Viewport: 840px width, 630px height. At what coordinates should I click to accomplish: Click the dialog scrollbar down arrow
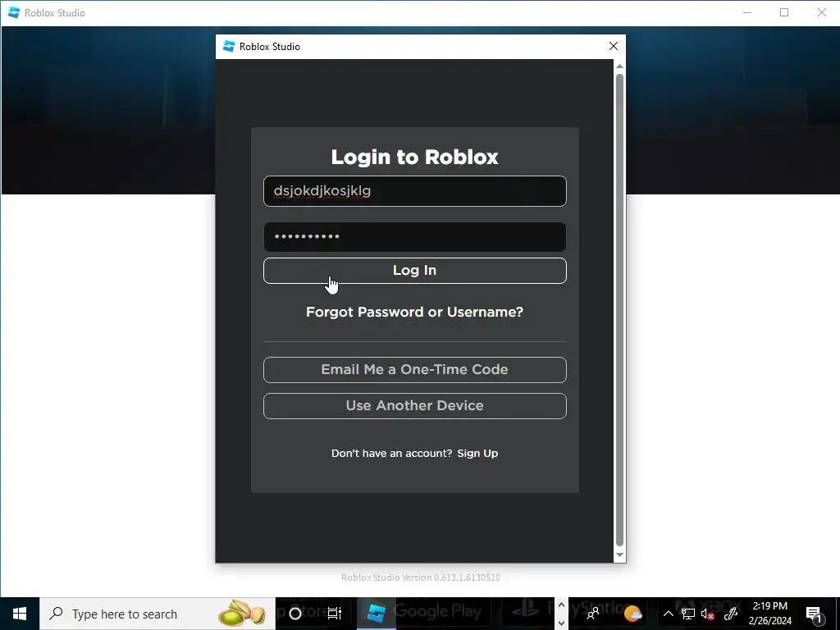[619, 555]
